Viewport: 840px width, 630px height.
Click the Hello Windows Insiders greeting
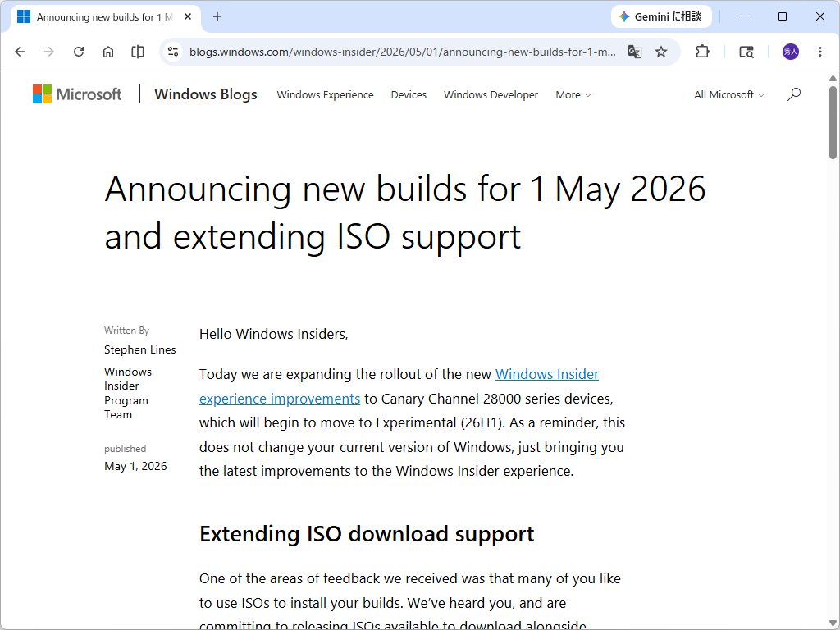coord(274,335)
